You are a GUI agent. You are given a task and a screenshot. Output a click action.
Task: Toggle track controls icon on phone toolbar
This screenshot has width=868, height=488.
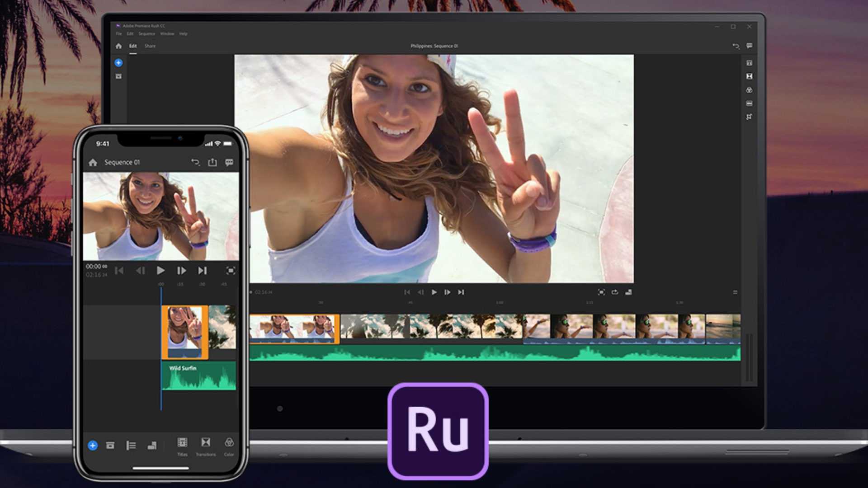[x=131, y=446]
